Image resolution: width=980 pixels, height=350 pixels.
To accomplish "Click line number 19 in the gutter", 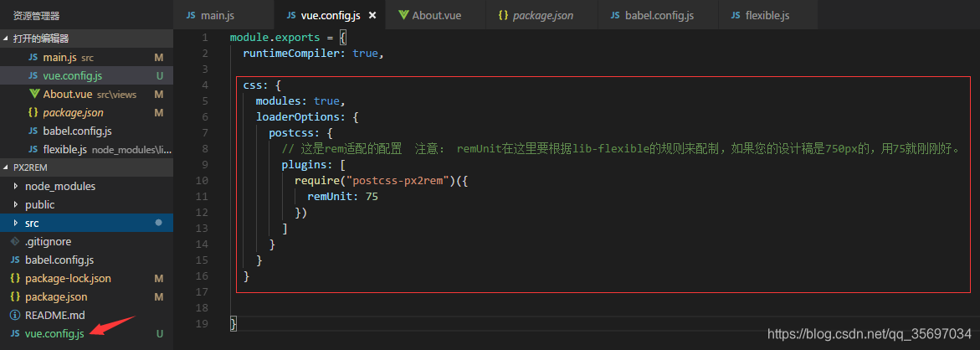I will (203, 324).
